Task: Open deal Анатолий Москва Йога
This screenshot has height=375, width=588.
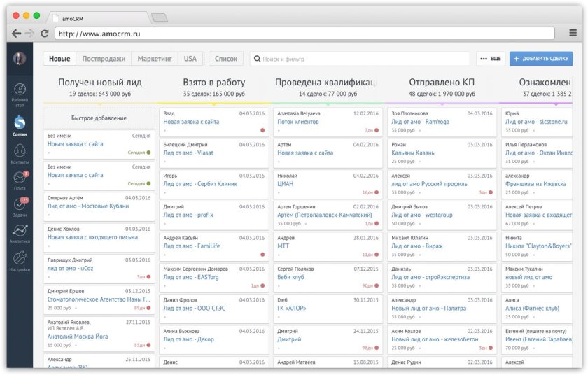Action: point(78,337)
